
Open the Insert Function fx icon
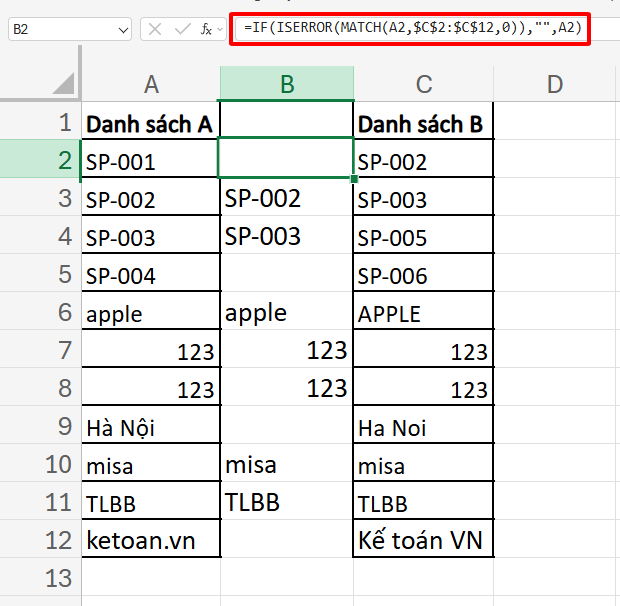[x=206, y=29]
